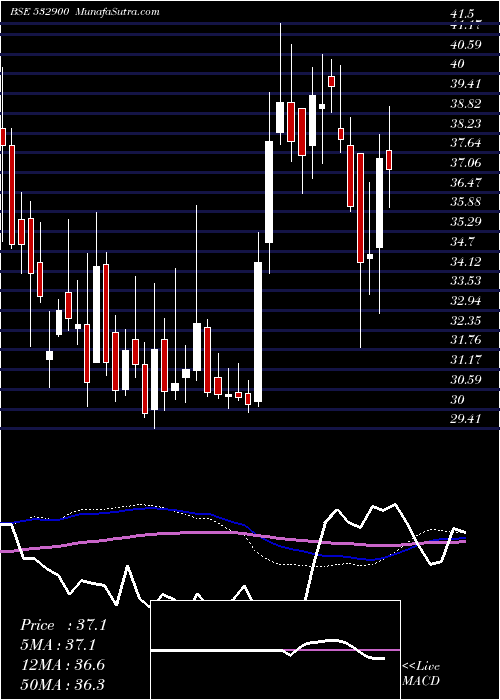Click the 31.76 price axis label
The height and width of the screenshot is (700, 500).
pos(466,340)
